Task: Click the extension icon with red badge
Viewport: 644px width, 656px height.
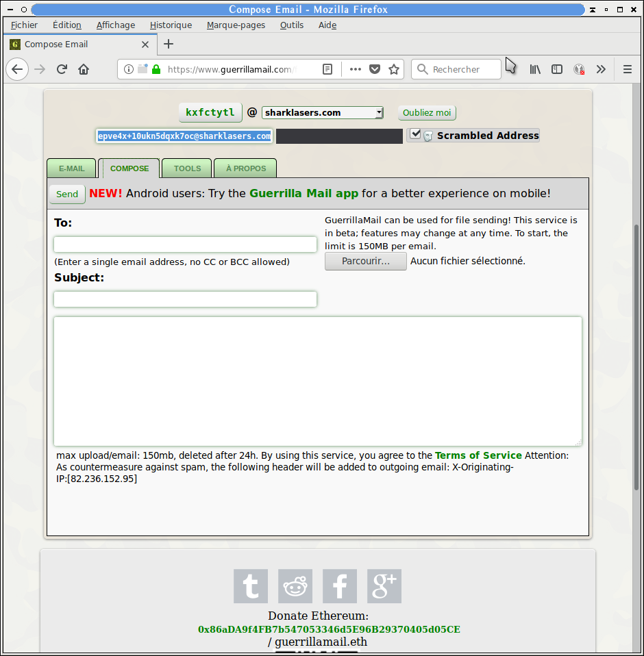Action: (579, 69)
